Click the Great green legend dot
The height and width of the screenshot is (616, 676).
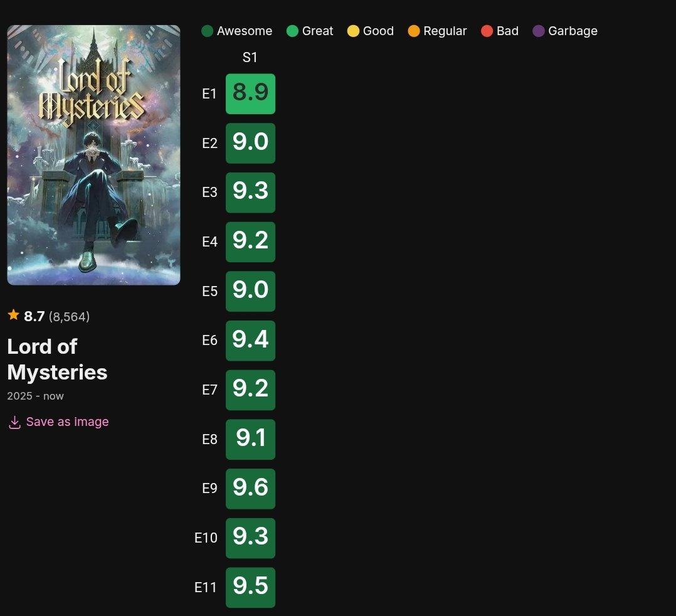click(x=292, y=31)
